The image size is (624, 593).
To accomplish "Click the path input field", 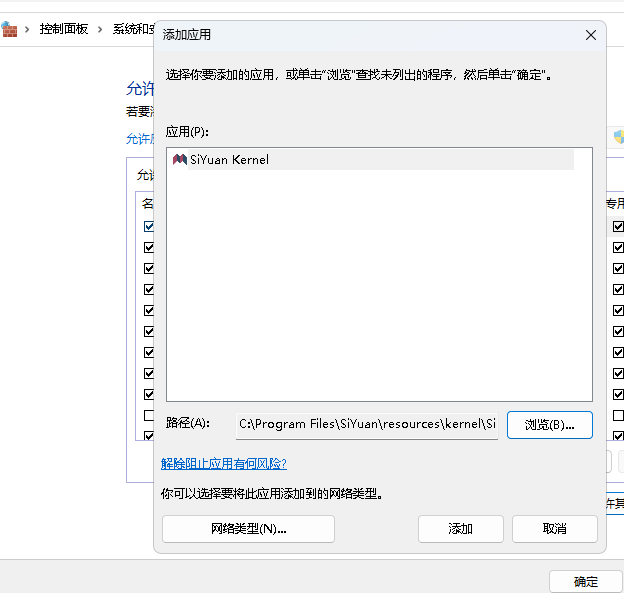I will [x=367, y=425].
